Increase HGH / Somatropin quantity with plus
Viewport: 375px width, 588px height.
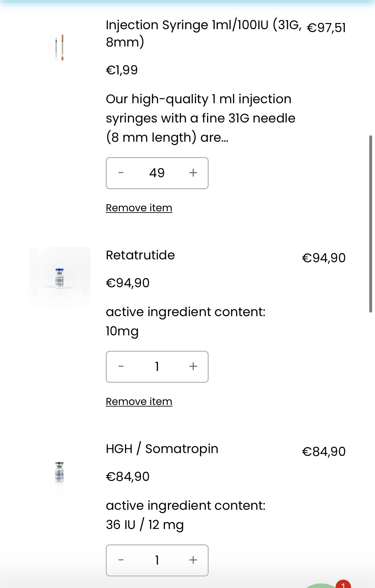point(193,560)
